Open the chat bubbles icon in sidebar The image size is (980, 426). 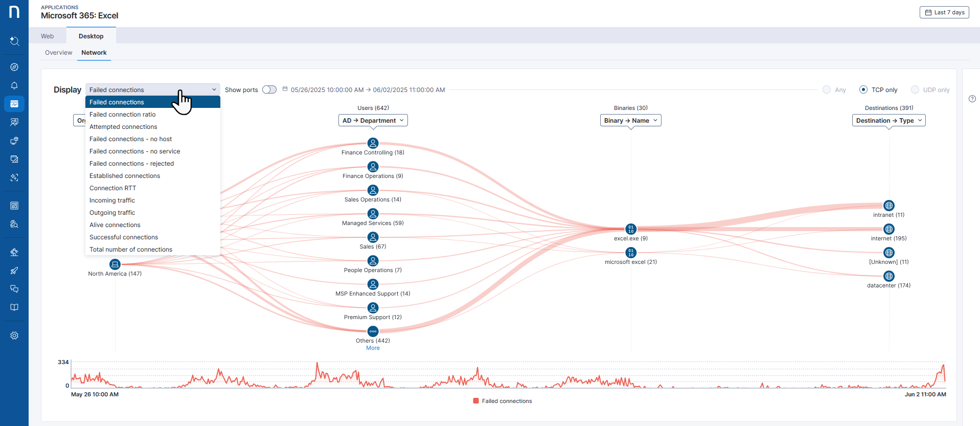click(14, 289)
